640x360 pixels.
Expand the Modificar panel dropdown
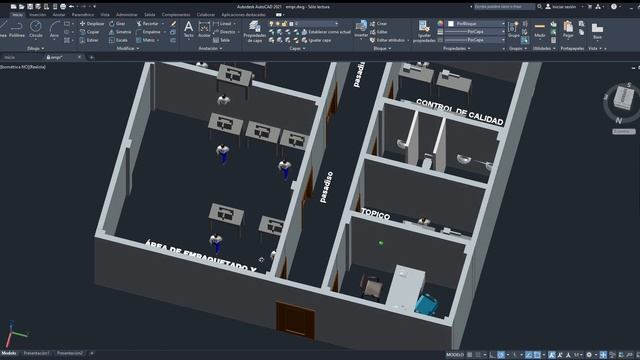point(128,48)
